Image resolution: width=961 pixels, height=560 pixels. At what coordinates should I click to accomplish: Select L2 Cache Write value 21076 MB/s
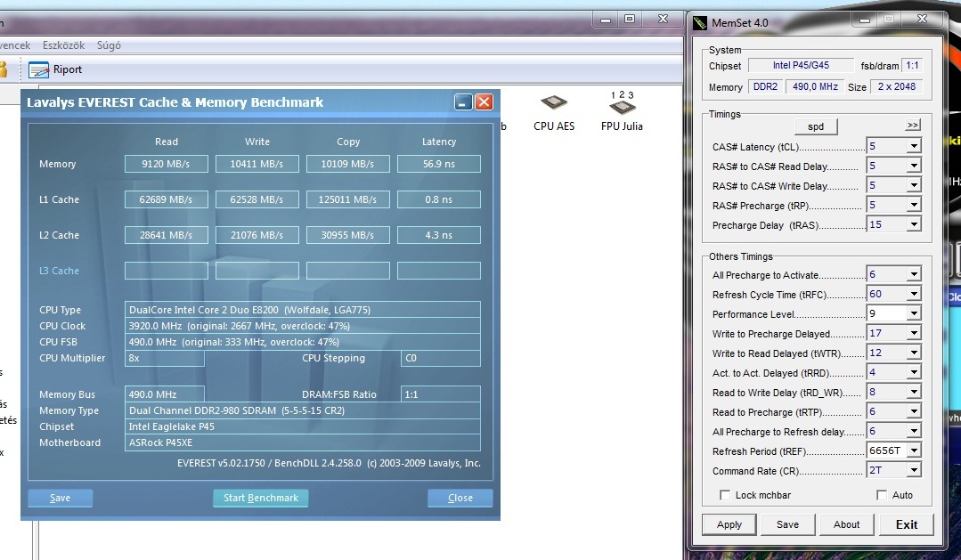(257, 235)
